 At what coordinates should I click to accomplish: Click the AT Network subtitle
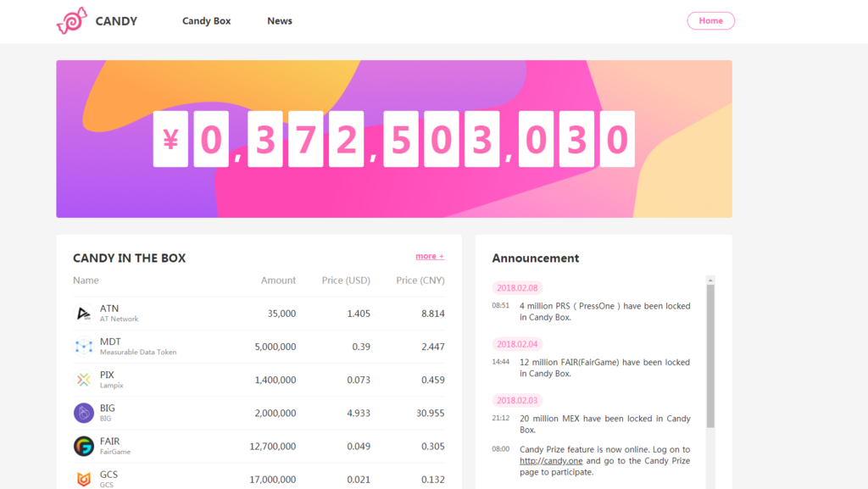(119, 320)
